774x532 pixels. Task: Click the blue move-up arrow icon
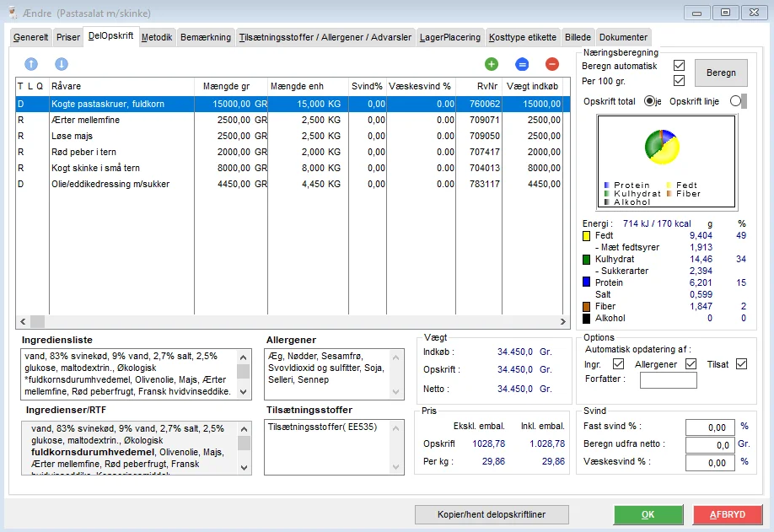point(31,64)
